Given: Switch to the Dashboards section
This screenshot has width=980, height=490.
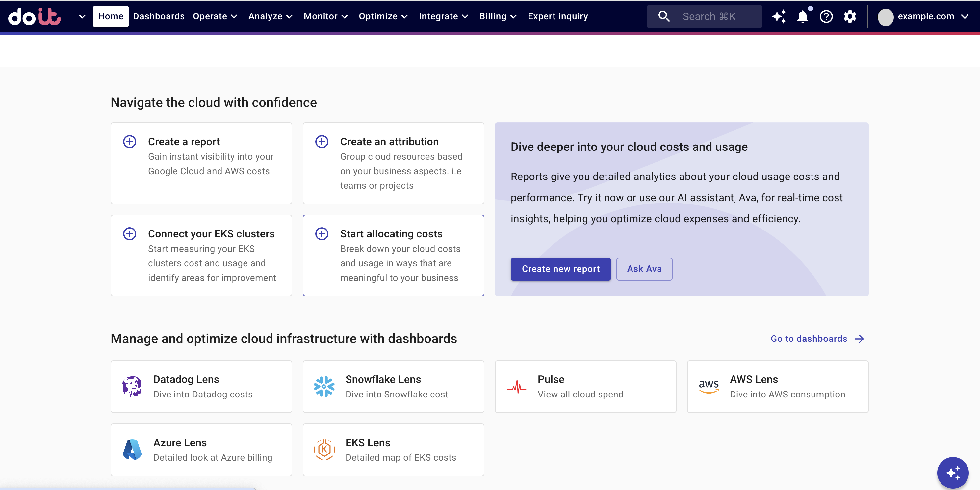Looking at the screenshot, I should pos(159,16).
